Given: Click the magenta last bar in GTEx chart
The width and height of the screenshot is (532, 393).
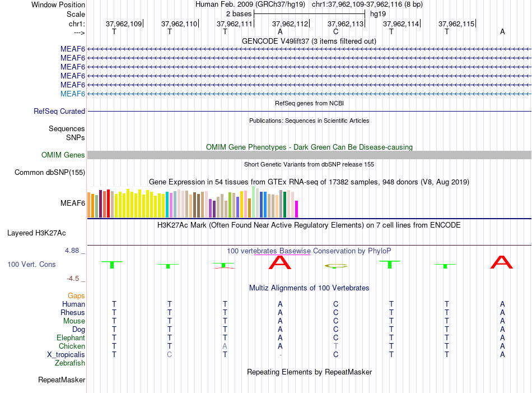Looking at the screenshot, I should coord(297,209).
